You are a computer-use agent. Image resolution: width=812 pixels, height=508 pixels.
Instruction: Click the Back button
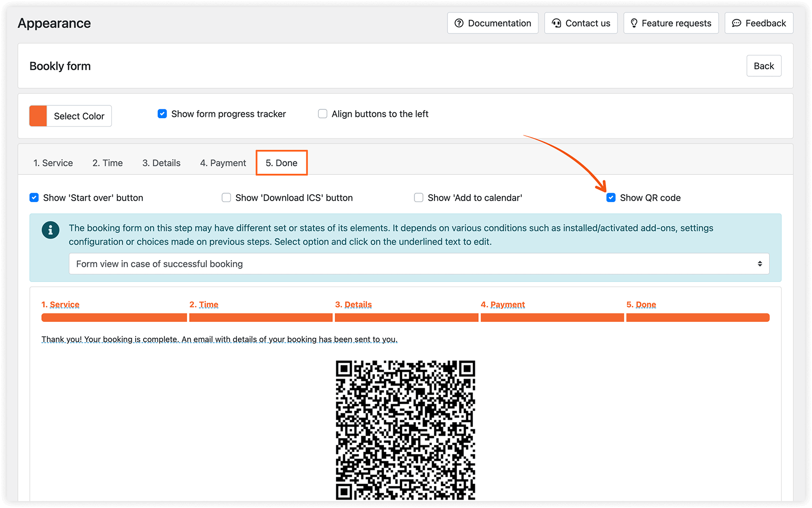click(764, 66)
